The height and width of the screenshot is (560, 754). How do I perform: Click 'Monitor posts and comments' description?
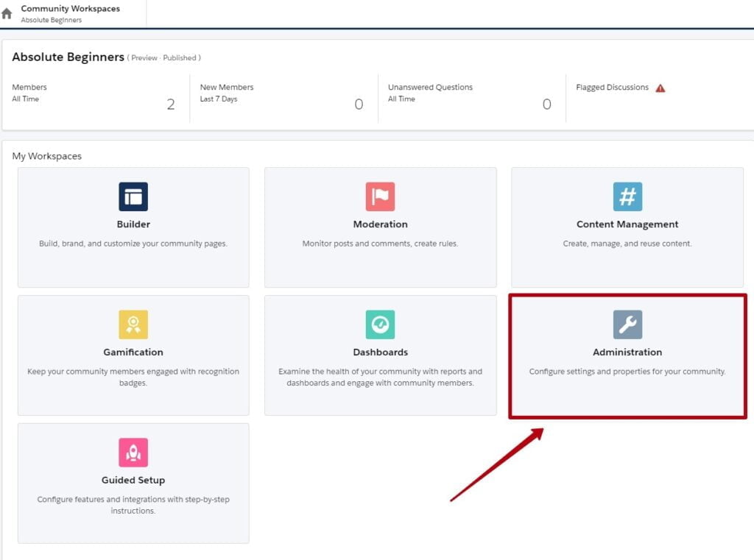[380, 244]
